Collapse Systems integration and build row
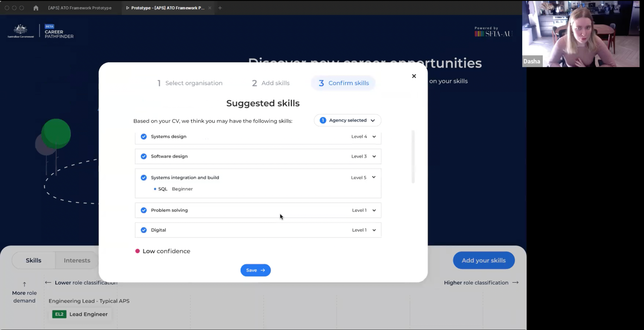This screenshot has height=330, width=644. (x=373, y=177)
